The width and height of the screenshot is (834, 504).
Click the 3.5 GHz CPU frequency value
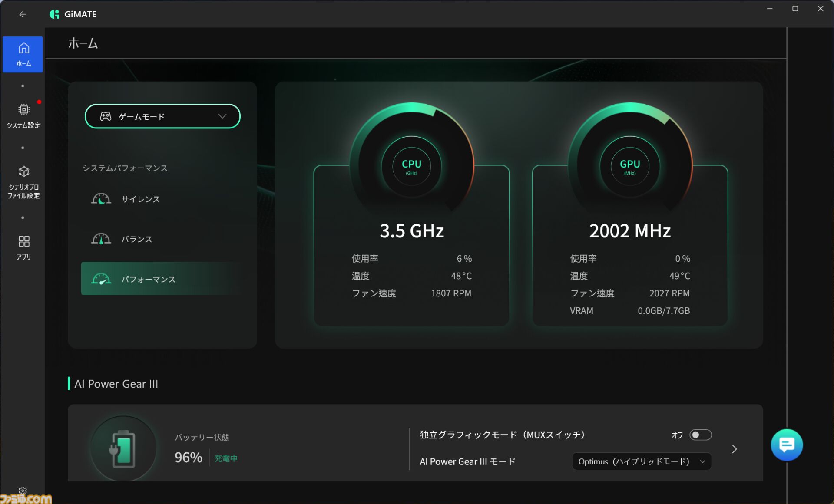(412, 231)
